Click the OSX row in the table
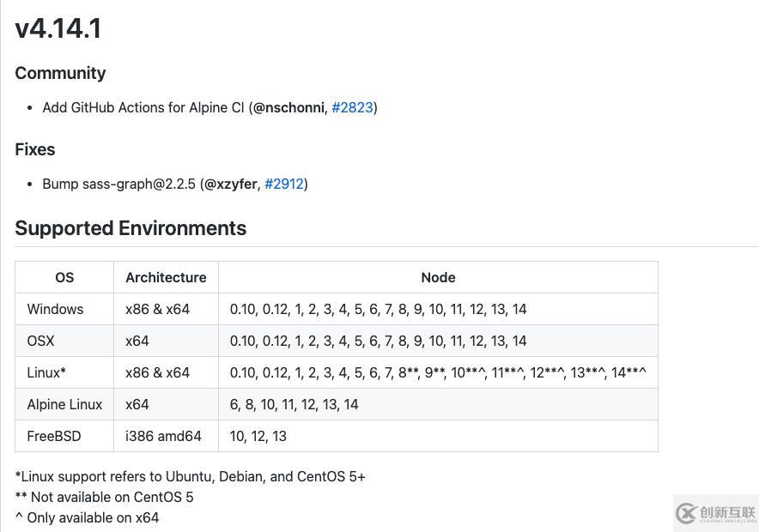Image resolution: width=759 pixels, height=532 pixels. tap(40, 341)
